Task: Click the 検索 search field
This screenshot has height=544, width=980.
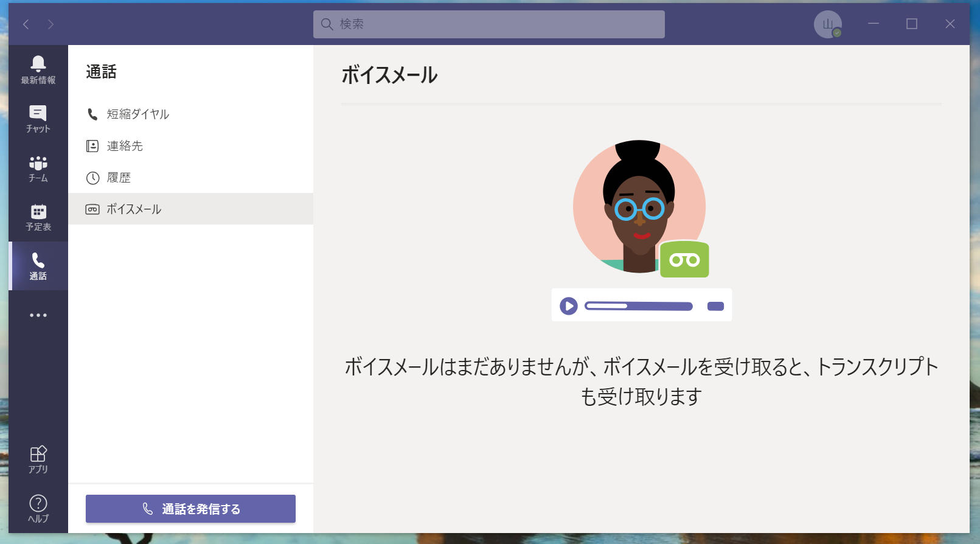Action: coord(488,24)
